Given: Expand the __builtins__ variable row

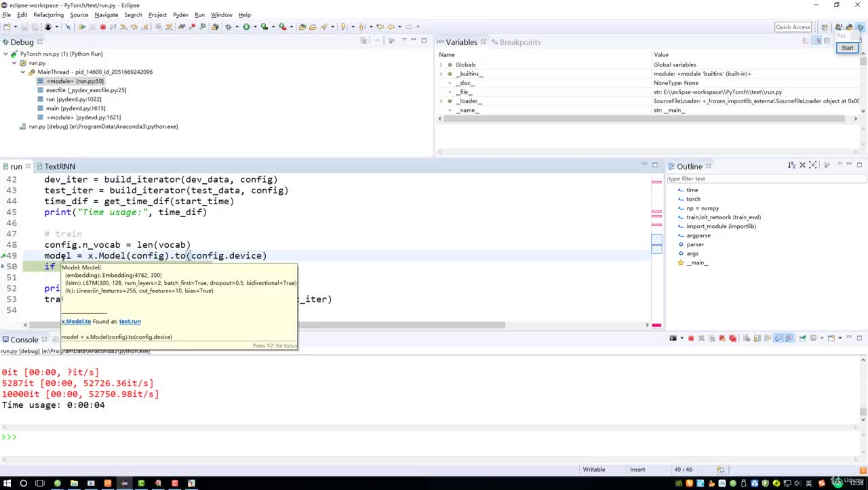Looking at the screenshot, I should tap(441, 73).
